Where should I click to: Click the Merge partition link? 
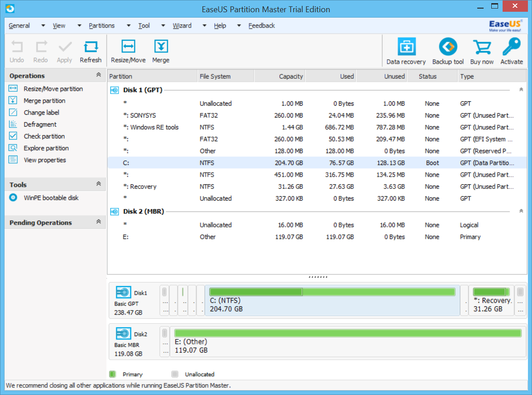pos(44,101)
